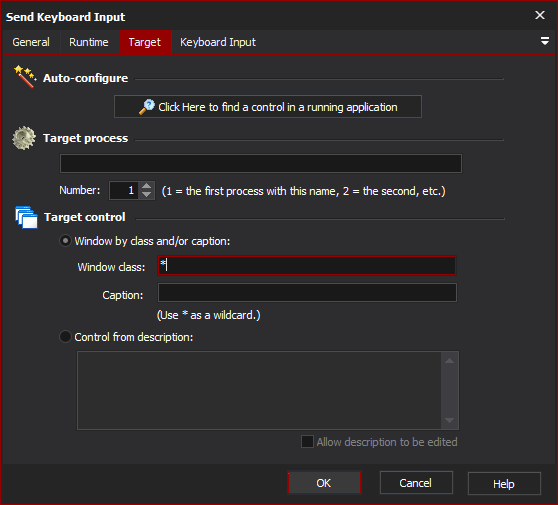Close the Send Keyboard Input dialog
Image resolution: width=558 pixels, height=505 pixels.
[x=539, y=15]
